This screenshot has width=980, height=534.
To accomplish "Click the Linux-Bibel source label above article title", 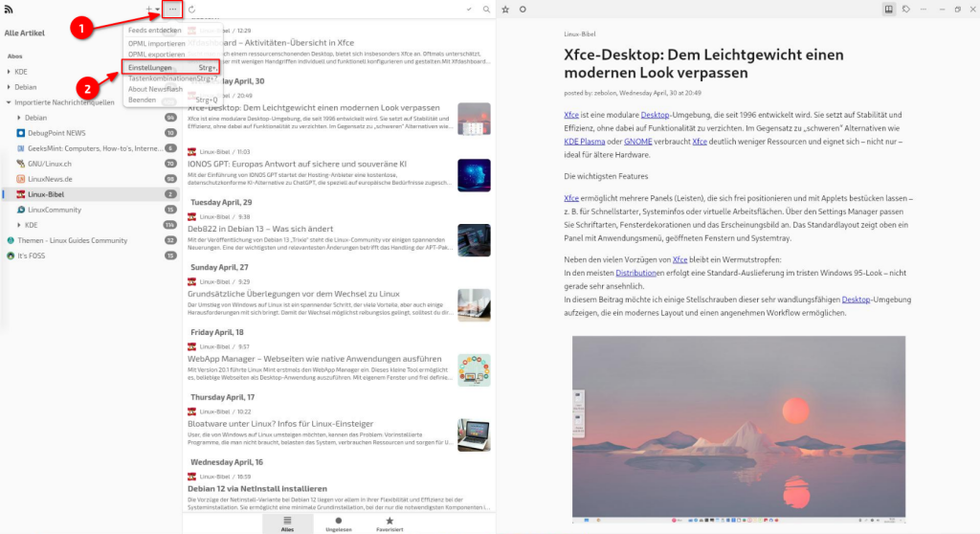I will [x=579, y=34].
